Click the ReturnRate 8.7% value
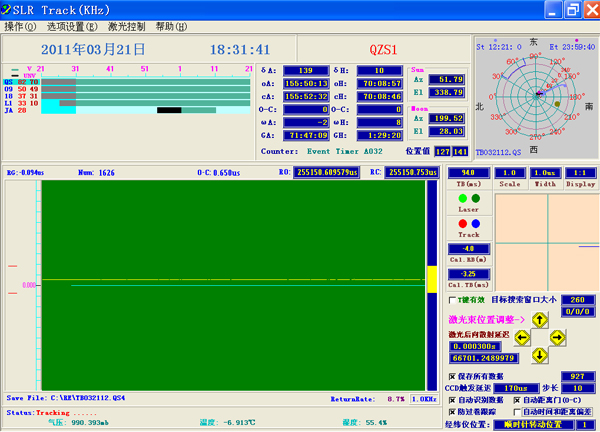Screen dimensions: 600x432 pyautogui.click(x=396, y=399)
